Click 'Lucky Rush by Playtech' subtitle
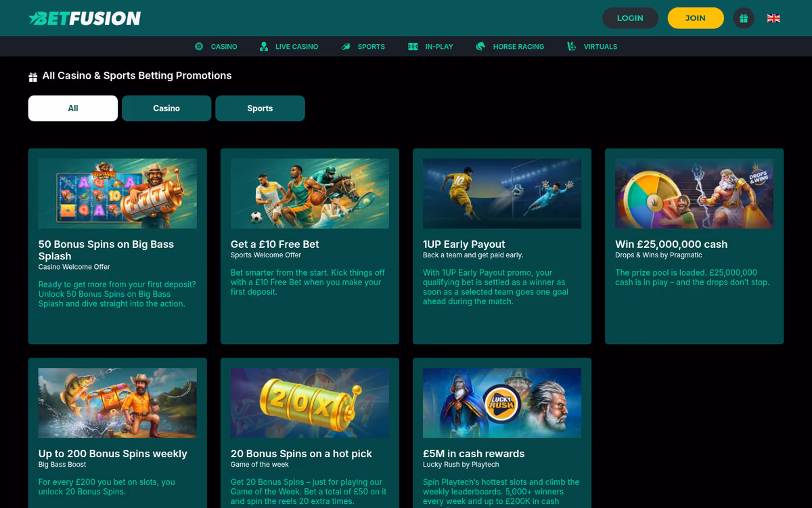 point(461,465)
